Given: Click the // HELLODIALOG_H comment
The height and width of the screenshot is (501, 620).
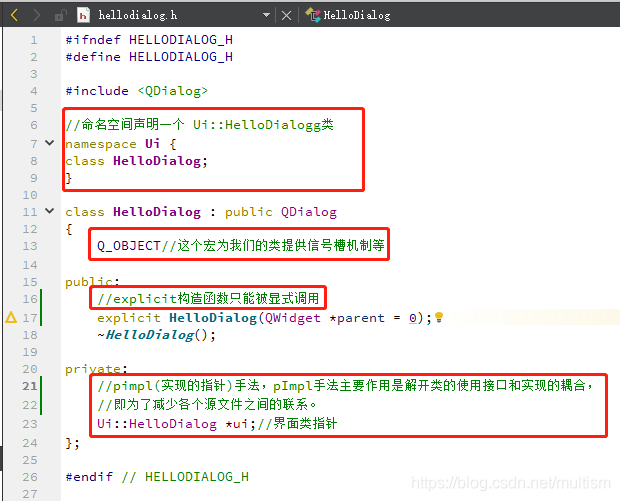Looking at the screenshot, I should (185, 477).
